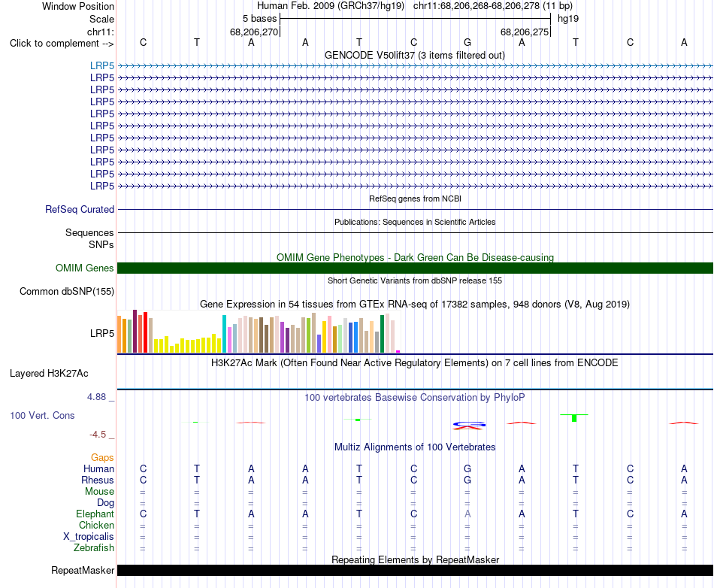Viewport: 714px width, 588px height.
Task: Click the RefSeq Curated intron line
Action: point(415,210)
